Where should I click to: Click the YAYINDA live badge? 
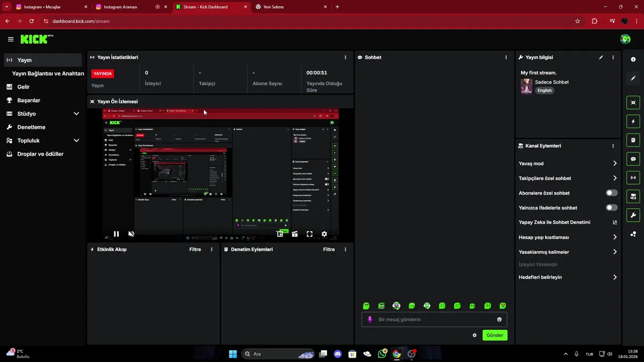point(103,73)
